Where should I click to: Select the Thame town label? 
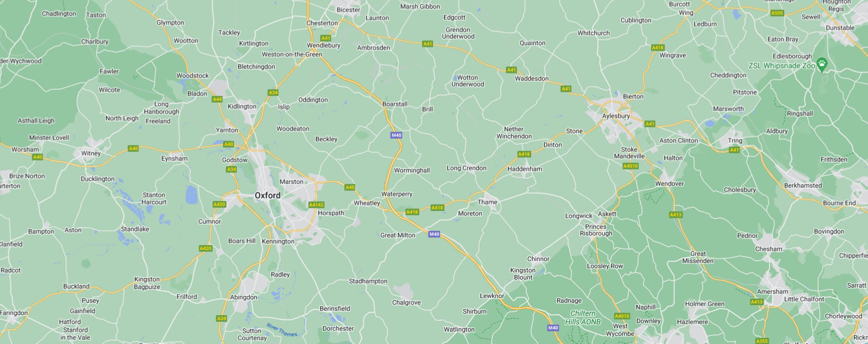point(488,202)
